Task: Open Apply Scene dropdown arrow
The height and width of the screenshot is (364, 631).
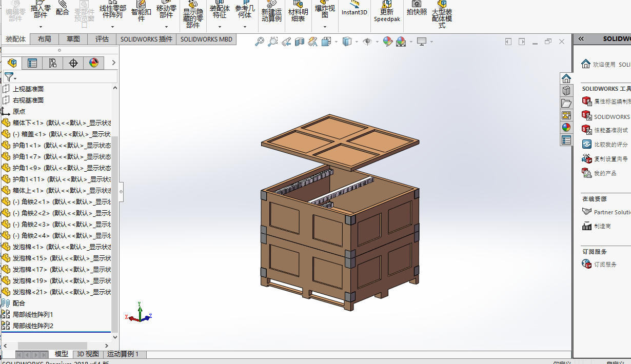Action: click(x=410, y=42)
